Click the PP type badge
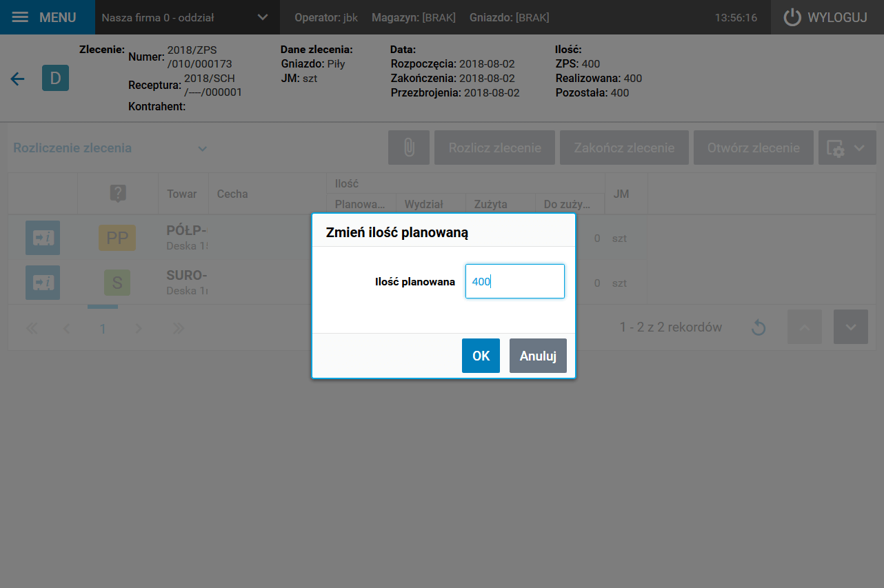 pos(117,238)
